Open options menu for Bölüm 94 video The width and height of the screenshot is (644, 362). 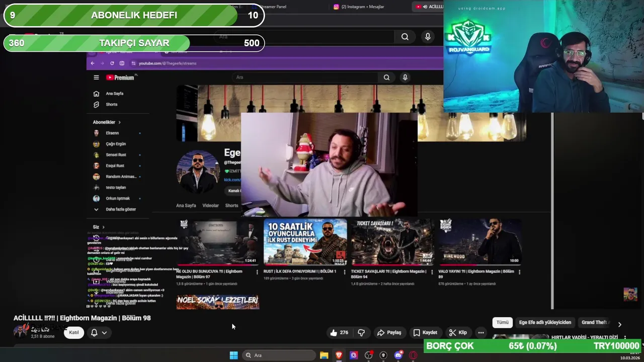(x=432, y=272)
